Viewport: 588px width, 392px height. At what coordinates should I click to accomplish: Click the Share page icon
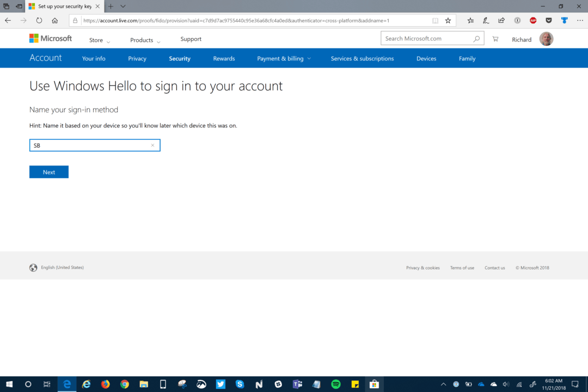click(x=501, y=20)
